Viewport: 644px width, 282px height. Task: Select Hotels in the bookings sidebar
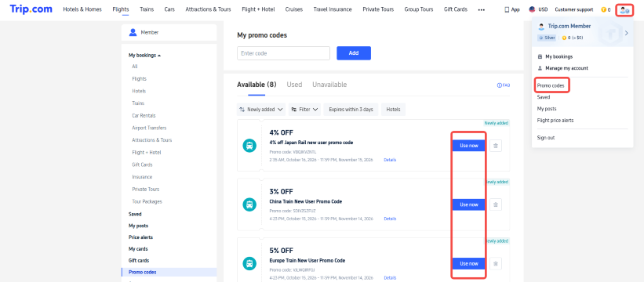pos(139,91)
